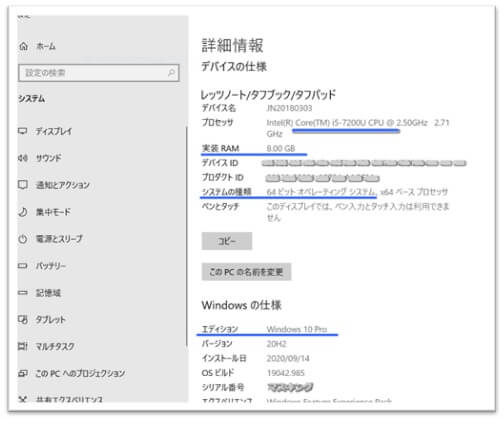Open マルチタスク settings

click(x=55, y=346)
